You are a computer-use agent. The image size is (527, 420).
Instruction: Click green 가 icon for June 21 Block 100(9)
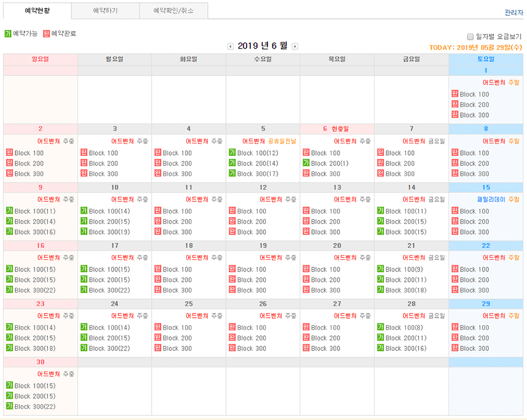pyautogui.click(x=381, y=268)
